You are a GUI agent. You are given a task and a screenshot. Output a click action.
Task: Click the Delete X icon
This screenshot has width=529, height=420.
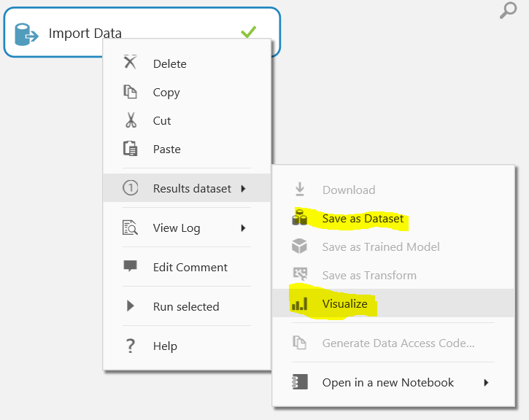click(x=130, y=62)
